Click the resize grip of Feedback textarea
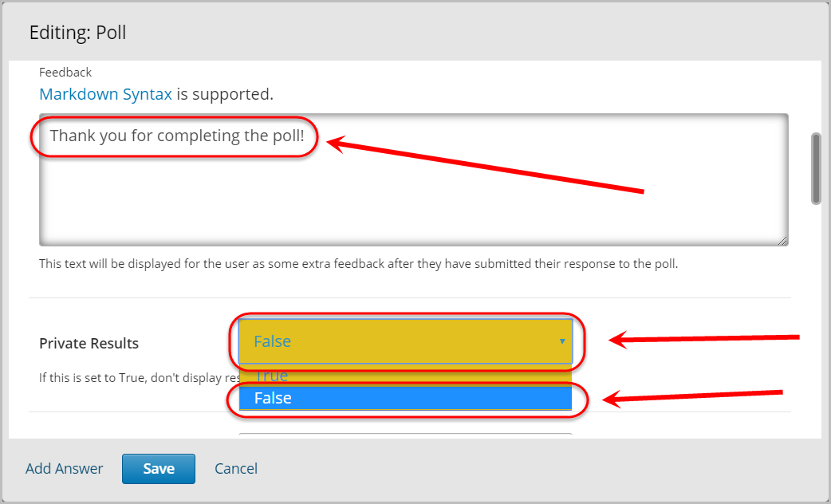This screenshot has width=831, height=504. click(783, 241)
